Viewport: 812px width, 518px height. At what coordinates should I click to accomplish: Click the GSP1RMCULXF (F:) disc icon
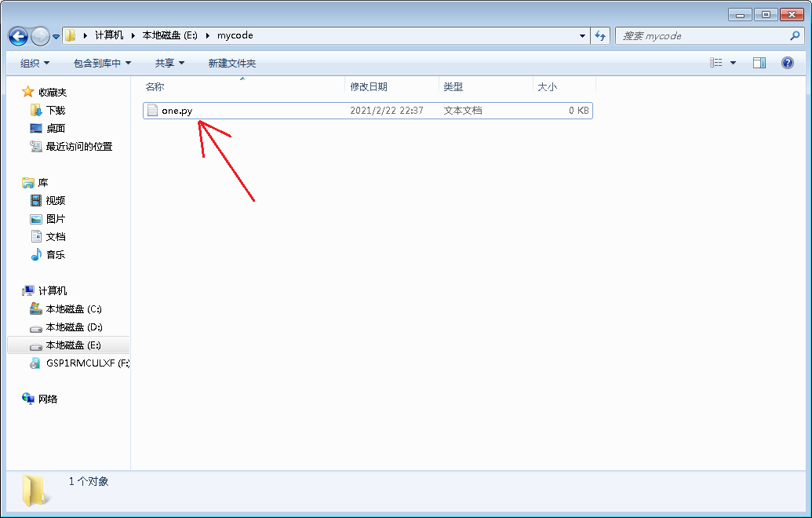point(35,363)
